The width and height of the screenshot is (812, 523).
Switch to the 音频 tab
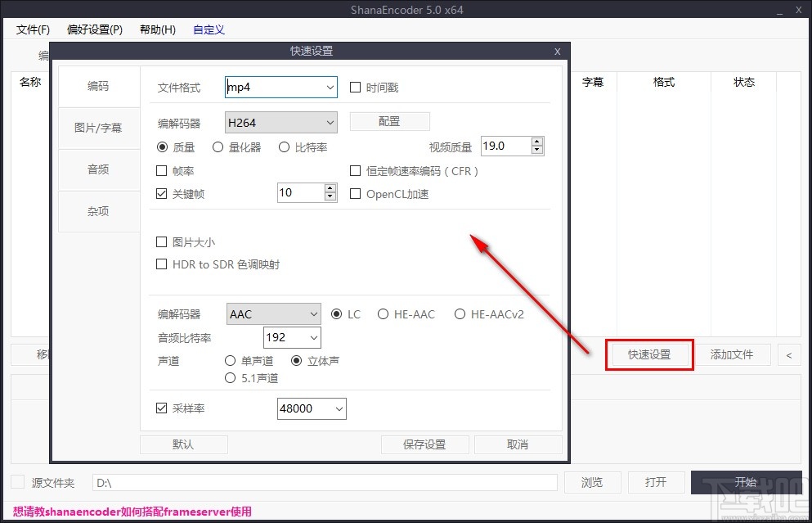pos(98,169)
